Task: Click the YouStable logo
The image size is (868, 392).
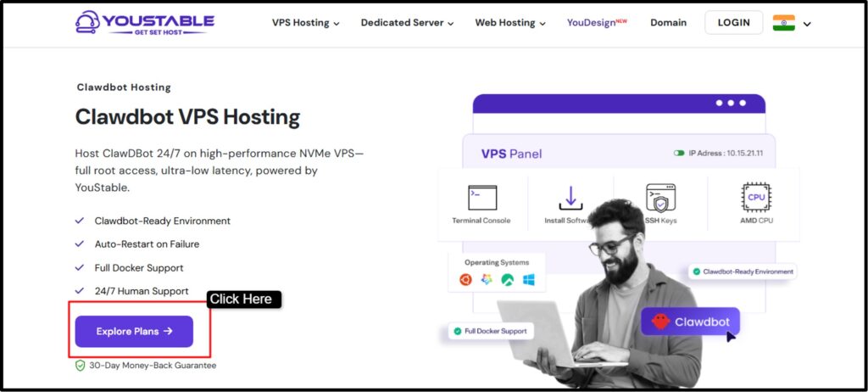Action: pos(144,23)
